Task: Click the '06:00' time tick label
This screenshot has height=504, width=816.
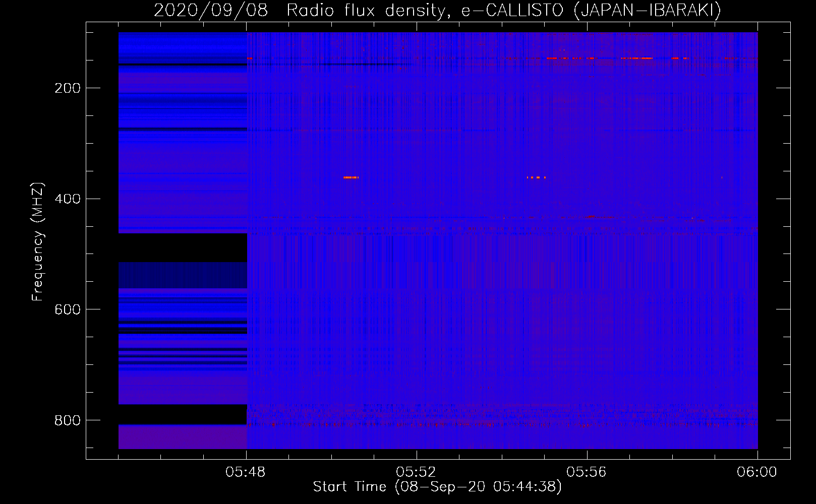Action: point(757,472)
